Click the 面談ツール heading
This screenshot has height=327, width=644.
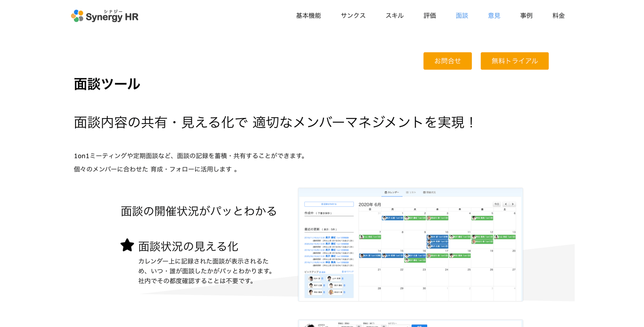107,84
